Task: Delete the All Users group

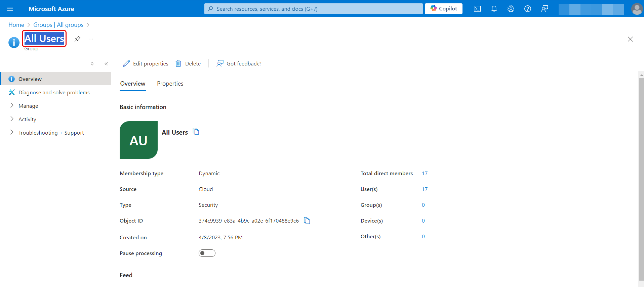Action: (188, 63)
